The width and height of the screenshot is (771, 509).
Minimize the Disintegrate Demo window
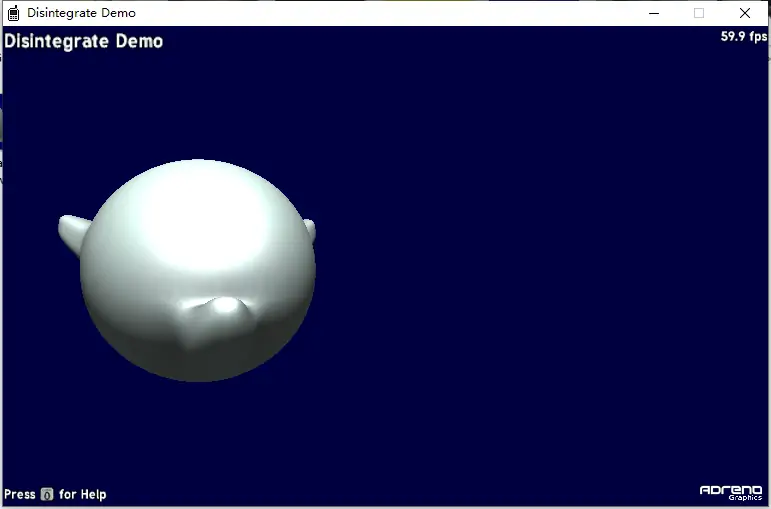[x=653, y=13]
